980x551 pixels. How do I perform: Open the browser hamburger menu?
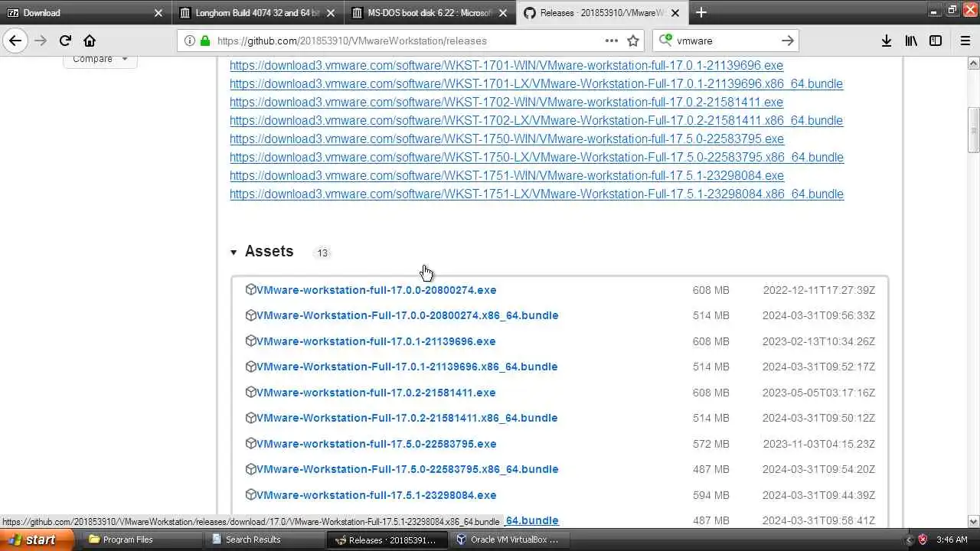point(965,41)
